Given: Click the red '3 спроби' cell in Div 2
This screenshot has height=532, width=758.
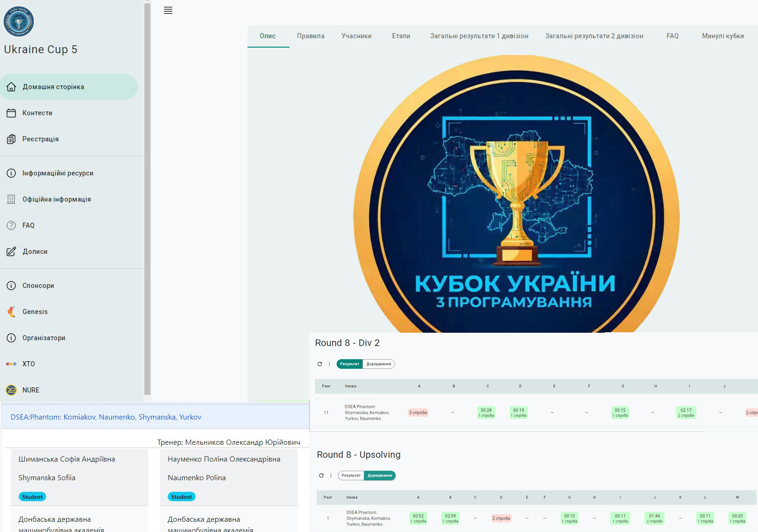Looking at the screenshot, I should pyautogui.click(x=418, y=413).
